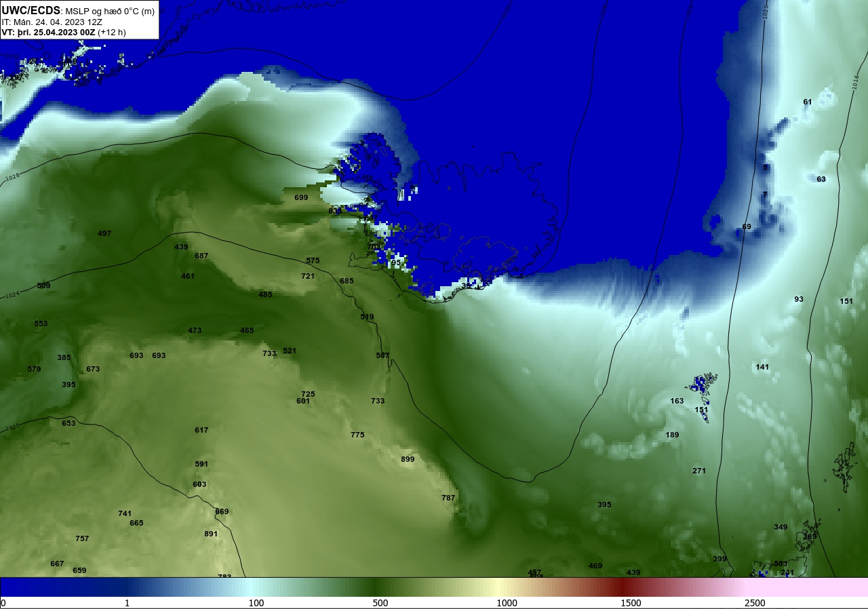Select the 507 height value
The width and height of the screenshot is (868, 609).
pos(382,355)
